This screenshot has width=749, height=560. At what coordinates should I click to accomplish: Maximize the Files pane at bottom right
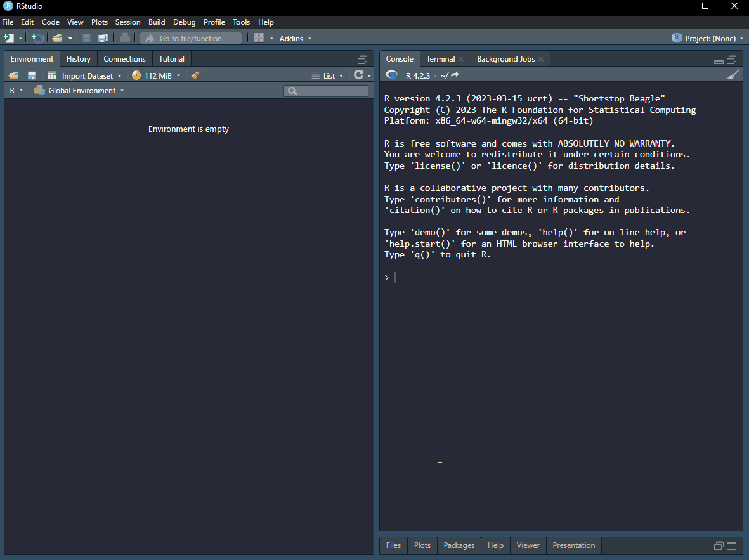point(731,545)
